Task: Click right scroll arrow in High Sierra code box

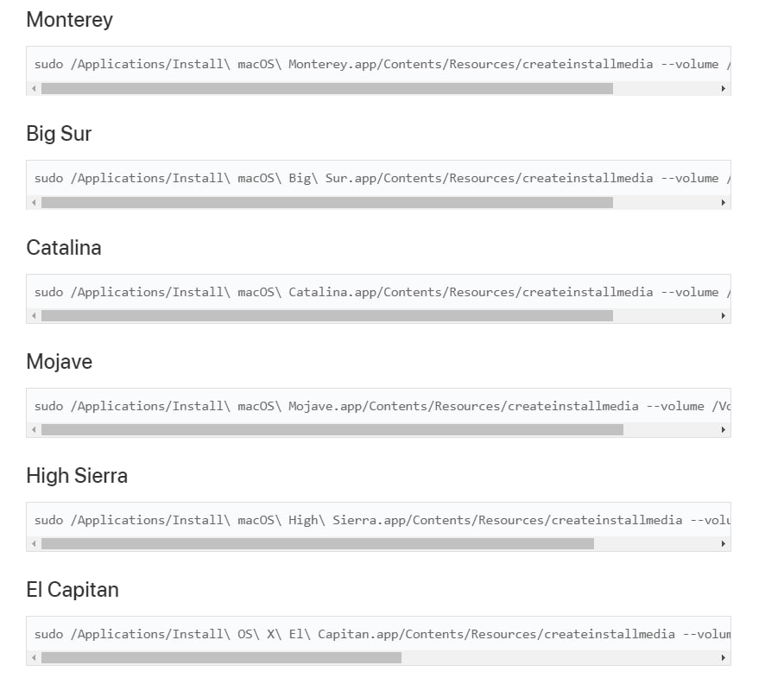Action: pos(723,544)
